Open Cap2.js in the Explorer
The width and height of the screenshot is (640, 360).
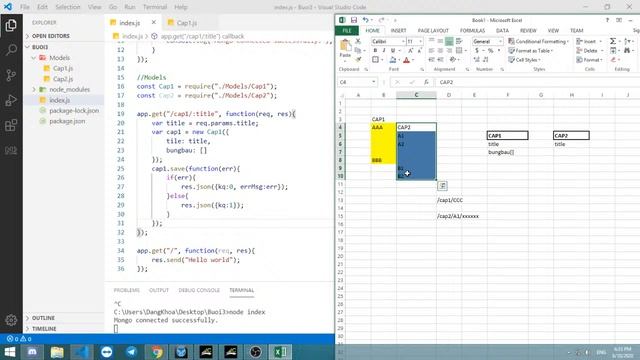(x=63, y=79)
